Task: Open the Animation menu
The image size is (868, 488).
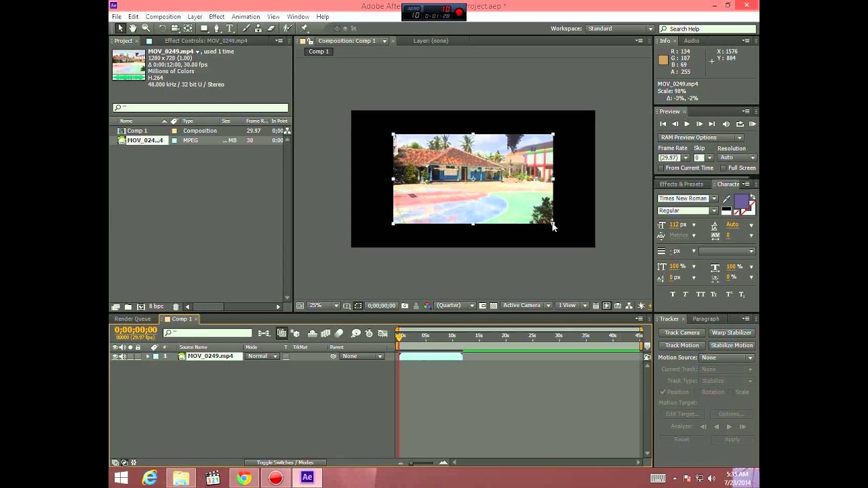Action: pyautogui.click(x=245, y=17)
